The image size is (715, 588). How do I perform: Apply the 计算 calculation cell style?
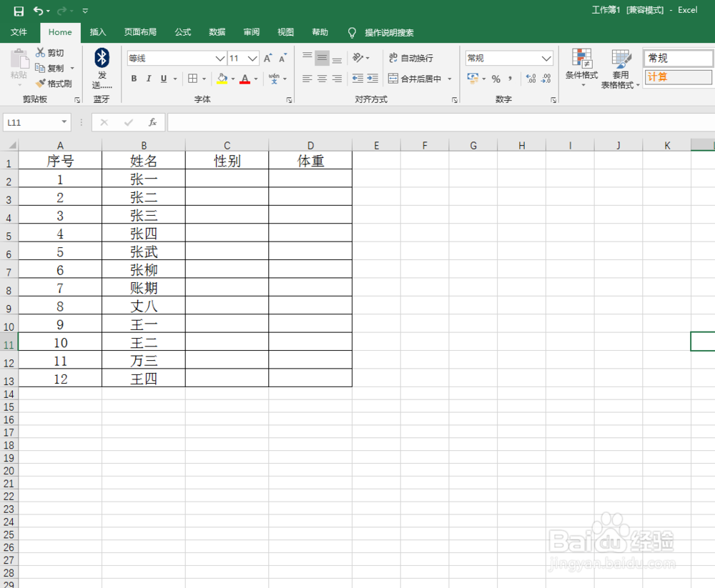(679, 76)
